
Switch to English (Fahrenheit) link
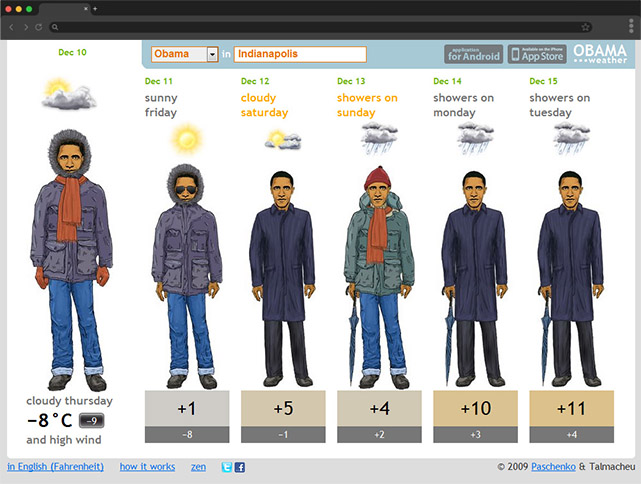(53, 467)
